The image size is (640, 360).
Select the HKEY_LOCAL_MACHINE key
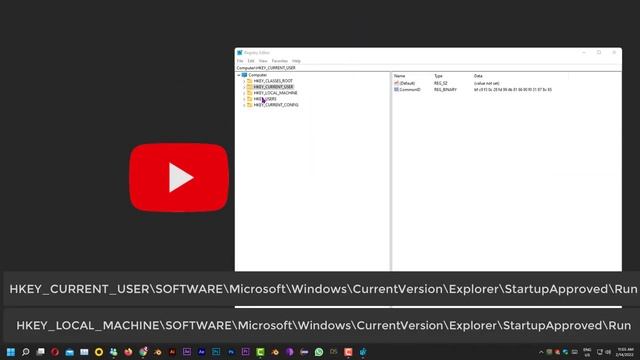click(276, 93)
